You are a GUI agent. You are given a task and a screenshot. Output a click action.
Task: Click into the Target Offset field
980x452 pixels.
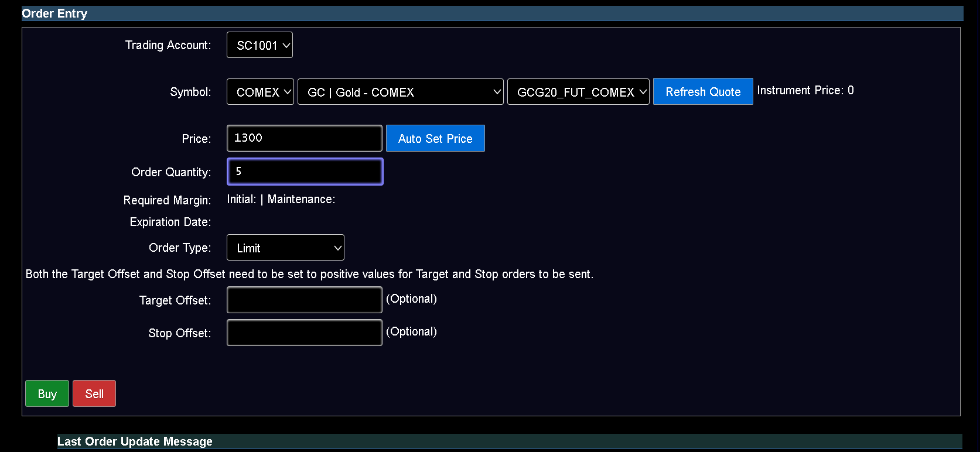click(x=305, y=300)
